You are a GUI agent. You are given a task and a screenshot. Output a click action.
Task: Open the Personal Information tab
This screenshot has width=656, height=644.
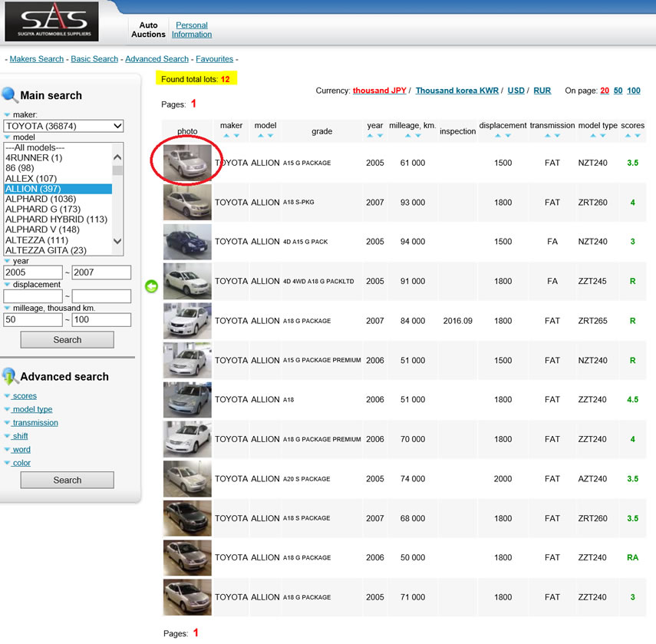click(192, 30)
